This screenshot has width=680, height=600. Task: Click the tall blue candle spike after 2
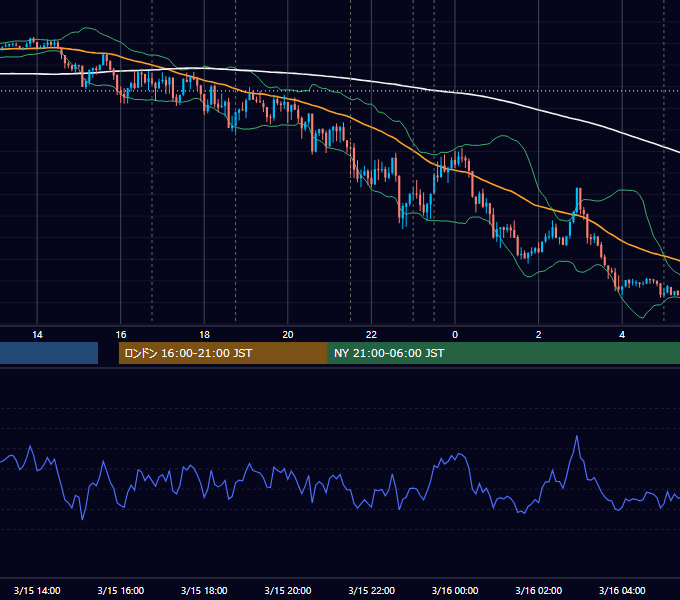click(x=578, y=199)
